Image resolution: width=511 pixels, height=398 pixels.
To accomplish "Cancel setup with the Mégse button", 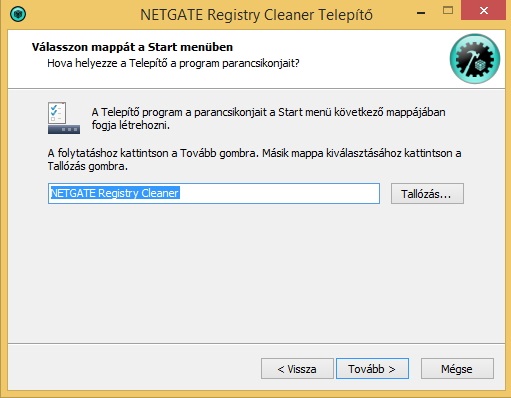I will [x=457, y=369].
